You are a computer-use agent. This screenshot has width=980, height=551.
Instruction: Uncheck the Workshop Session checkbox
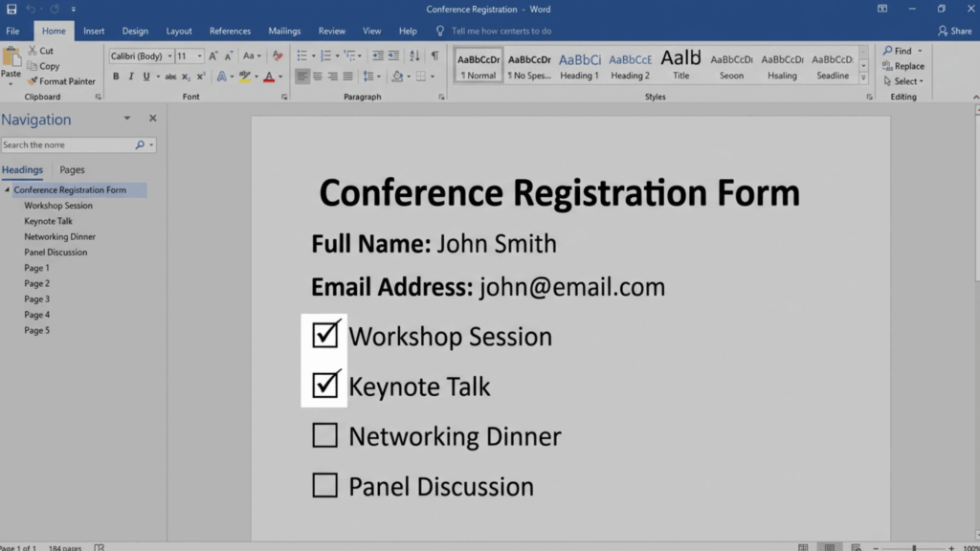click(324, 334)
